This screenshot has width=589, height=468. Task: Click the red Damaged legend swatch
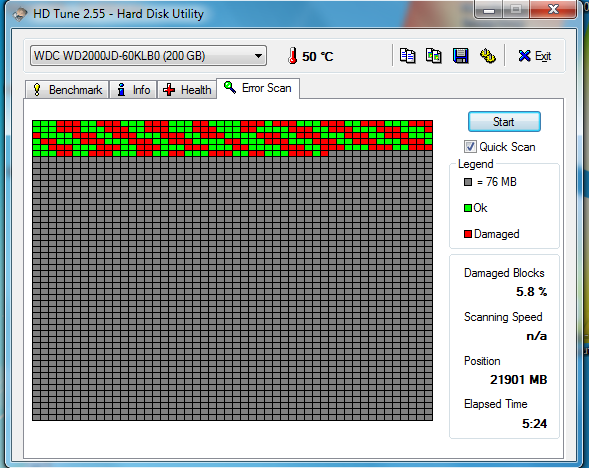468,234
